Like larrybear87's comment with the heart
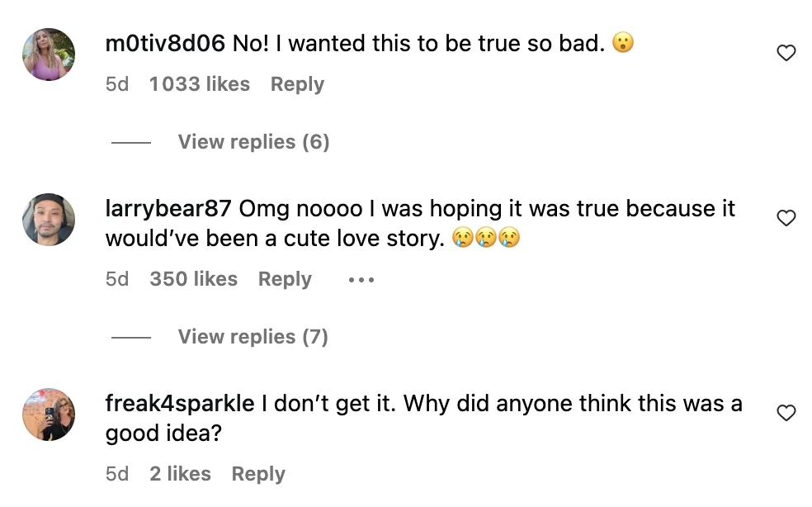 pos(786,218)
